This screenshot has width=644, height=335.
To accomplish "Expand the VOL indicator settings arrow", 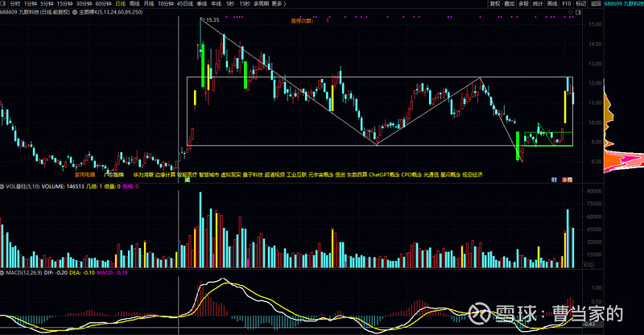I will pos(2,187).
